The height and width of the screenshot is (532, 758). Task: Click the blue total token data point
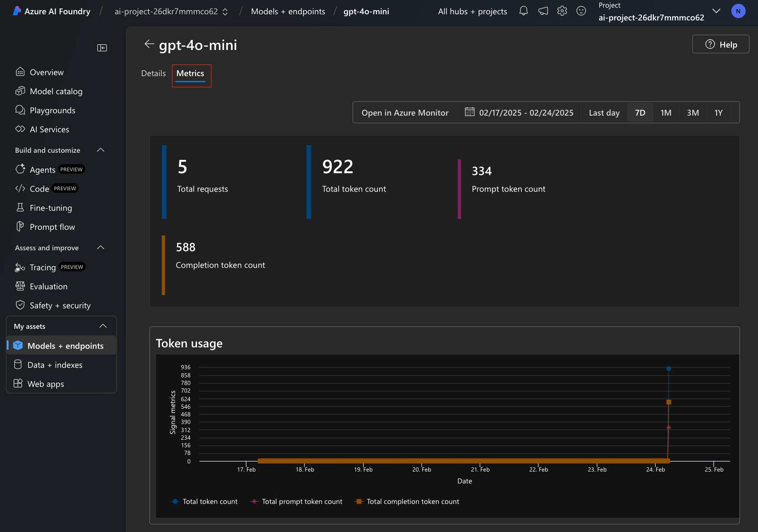(669, 369)
